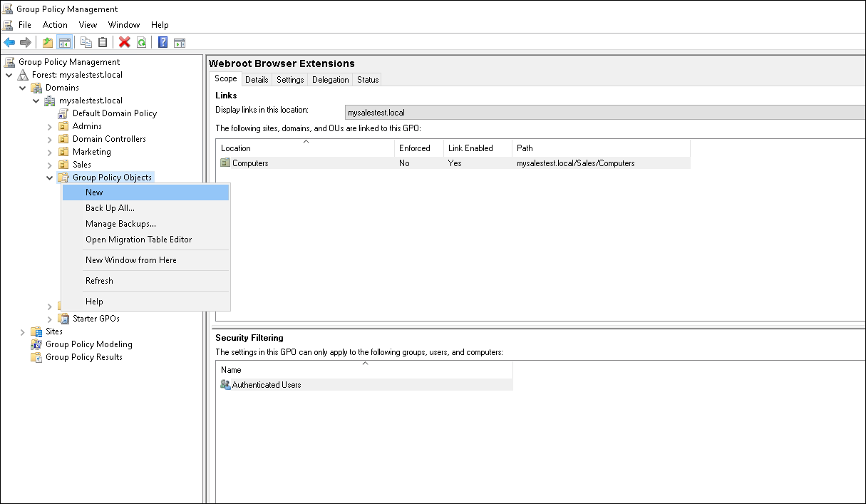Expand the Sales organizational unit
The image size is (866, 504).
(x=48, y=164)
